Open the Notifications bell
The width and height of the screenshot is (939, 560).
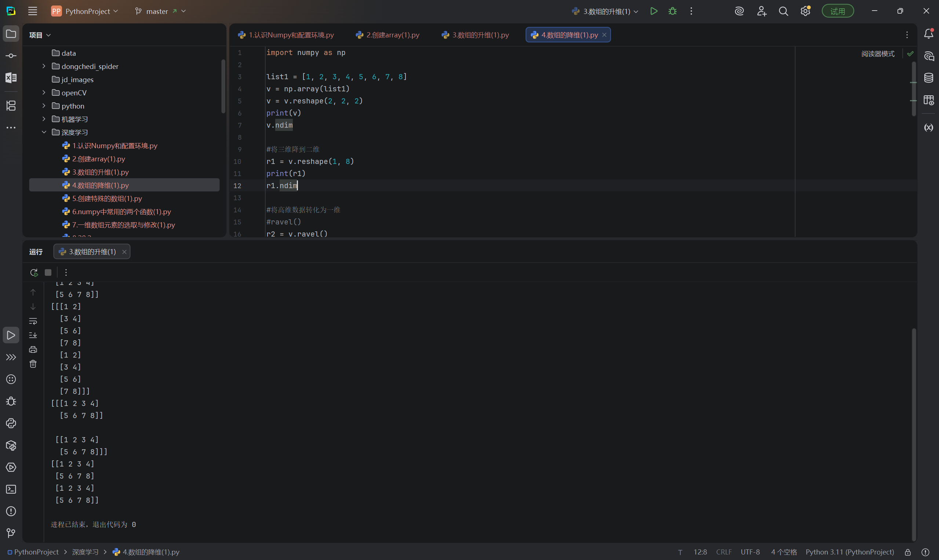(928, 34)
